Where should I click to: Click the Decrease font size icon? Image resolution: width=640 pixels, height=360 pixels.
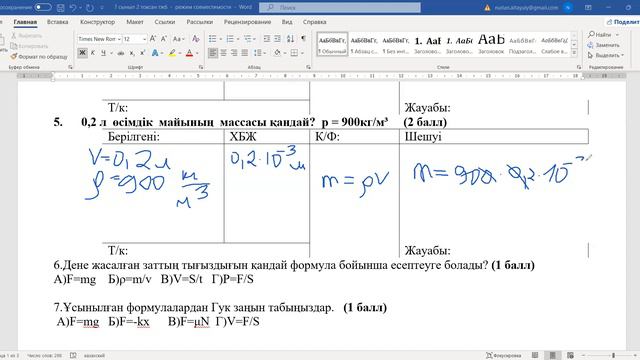coord(164,39)
